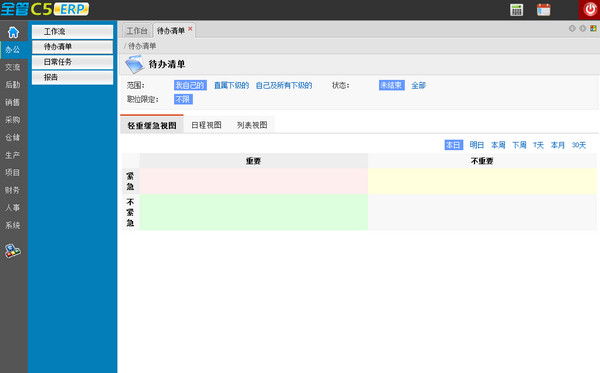Image resolution: width=600 pixels, height=373 pixels.
Task: Set status filter to 全部
Action: pyautogui.click(x=419, y=85)
